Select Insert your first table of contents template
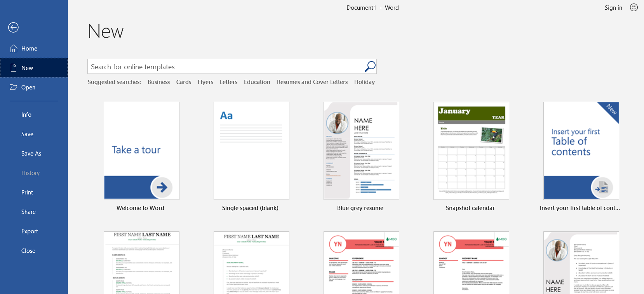The width and height of the screenshot is (644, 294). click(581, 151)
